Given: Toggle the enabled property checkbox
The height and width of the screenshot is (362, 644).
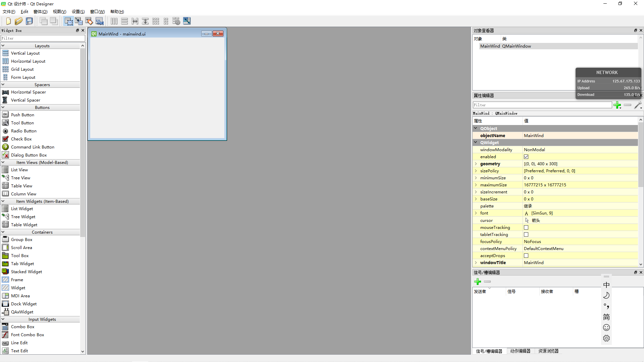Looking at the screenshot, I should (x=526, y=157).
